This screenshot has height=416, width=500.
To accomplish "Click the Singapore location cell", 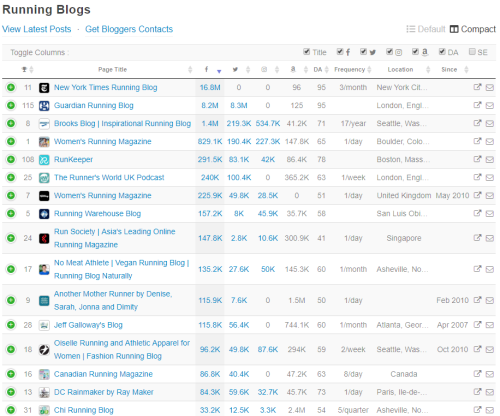I will [404, 238].
